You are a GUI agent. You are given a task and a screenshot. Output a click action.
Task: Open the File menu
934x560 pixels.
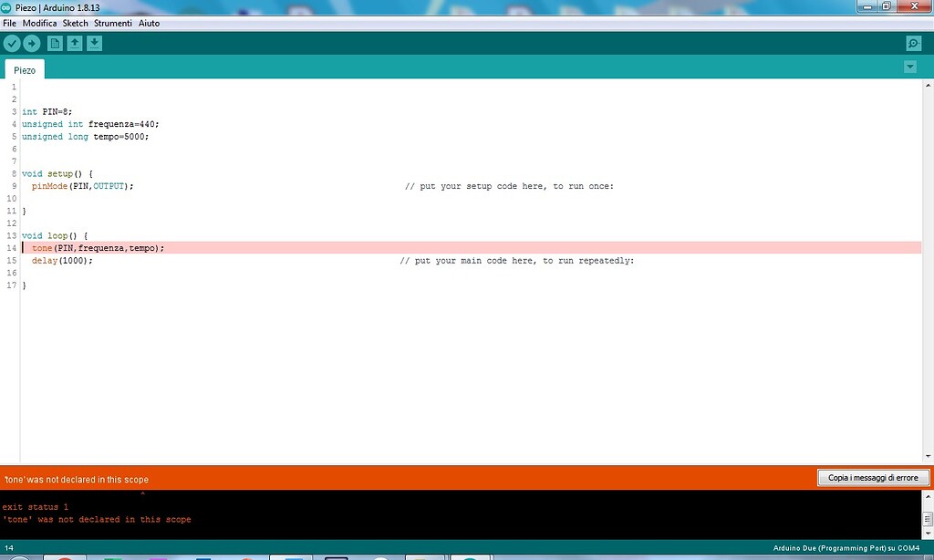(9, 23)
